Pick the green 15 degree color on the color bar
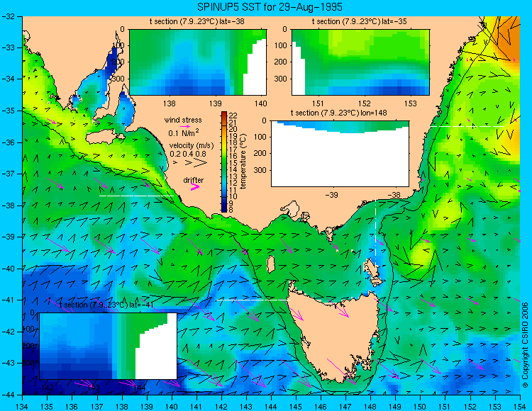532x411 pixels. tap(224, 162)
